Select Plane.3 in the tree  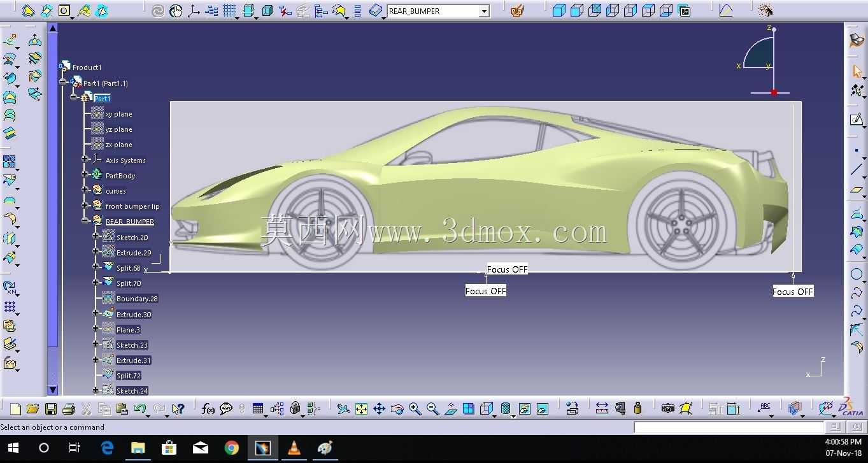coord(128,330)
